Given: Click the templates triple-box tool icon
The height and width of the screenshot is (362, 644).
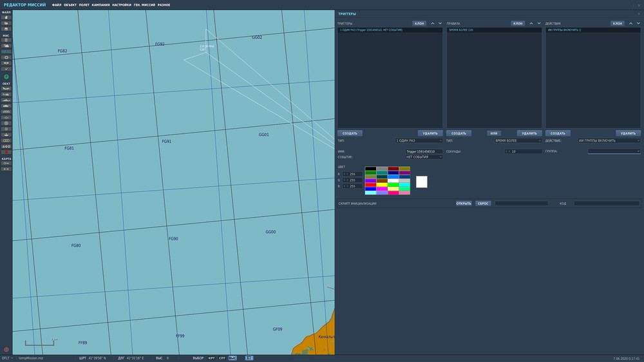Looking at the screenshot, I should pos(6,140).
